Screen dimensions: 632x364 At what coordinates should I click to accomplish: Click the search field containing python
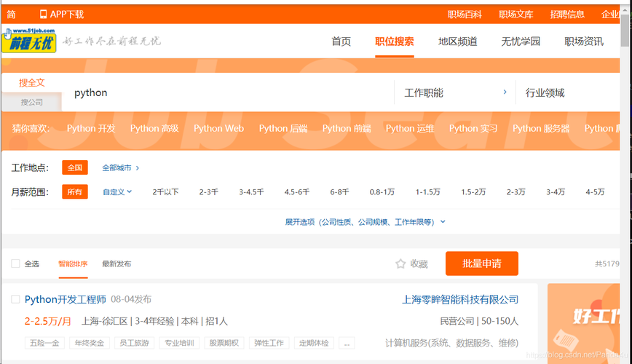(x=226, y=92)
